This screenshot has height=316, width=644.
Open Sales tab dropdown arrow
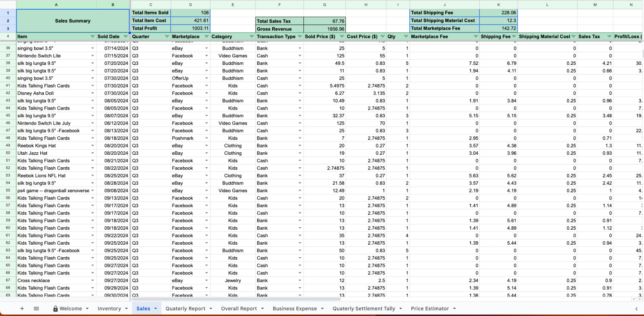[156, 309]
